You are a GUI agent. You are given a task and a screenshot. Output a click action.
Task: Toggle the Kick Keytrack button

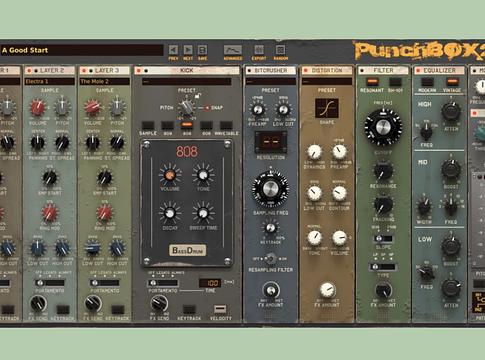click(189, 309)
